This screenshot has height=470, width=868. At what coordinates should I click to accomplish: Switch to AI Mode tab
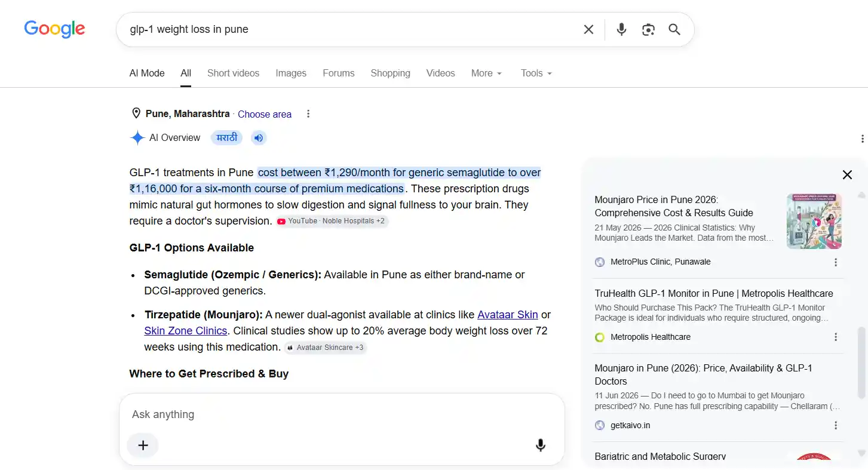pos(147,73)
